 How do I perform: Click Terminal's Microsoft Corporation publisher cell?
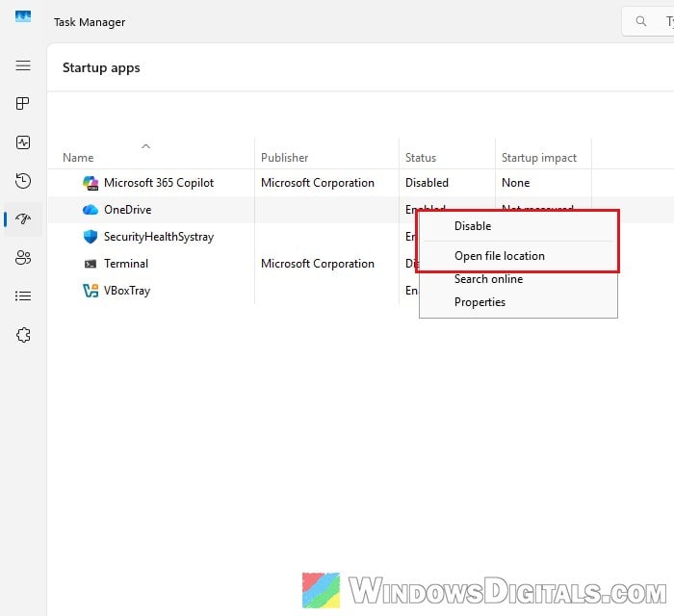[x=317, y=264]
